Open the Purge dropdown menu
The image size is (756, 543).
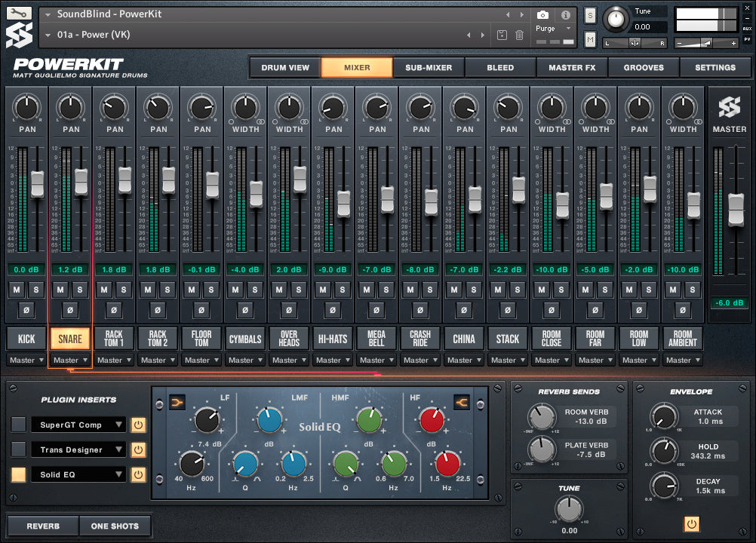coord(554,29)
